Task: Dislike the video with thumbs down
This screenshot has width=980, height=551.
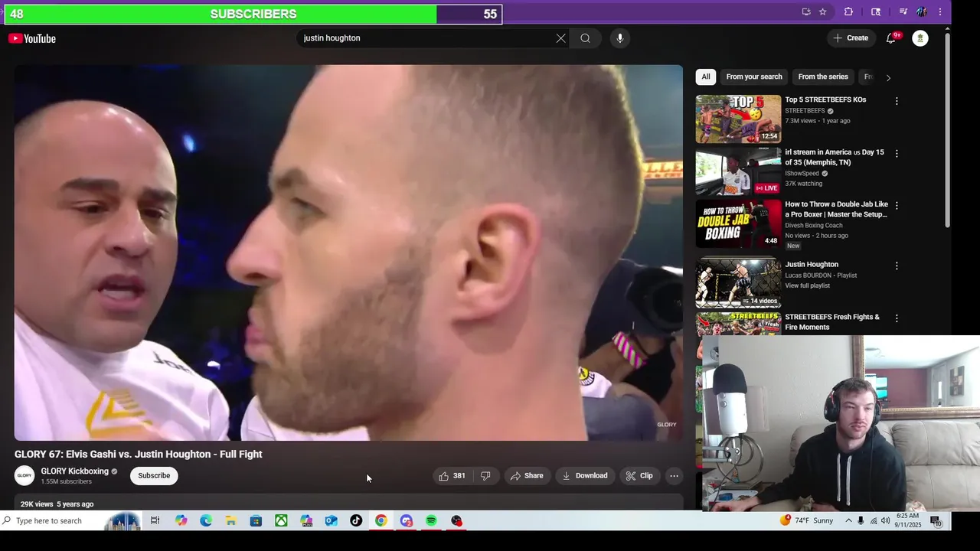Action: (x=485, y=476)
